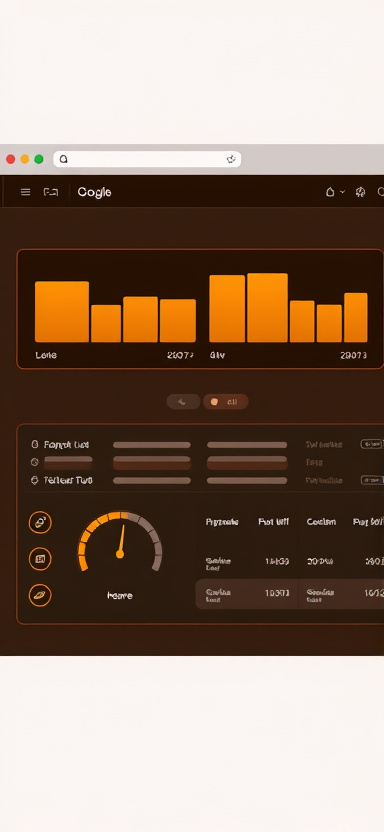Switch to the moon pill toggle

click(x=183, y=402)
